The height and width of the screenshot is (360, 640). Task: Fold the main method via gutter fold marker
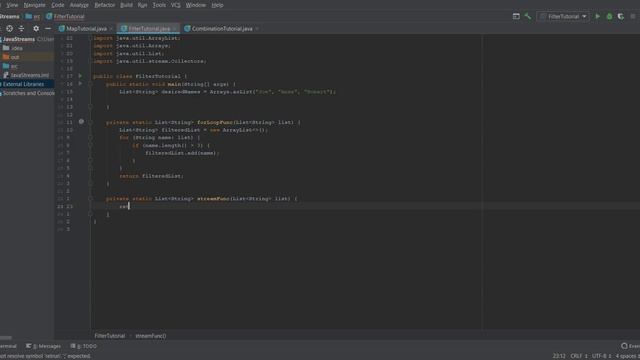[91, 84]
